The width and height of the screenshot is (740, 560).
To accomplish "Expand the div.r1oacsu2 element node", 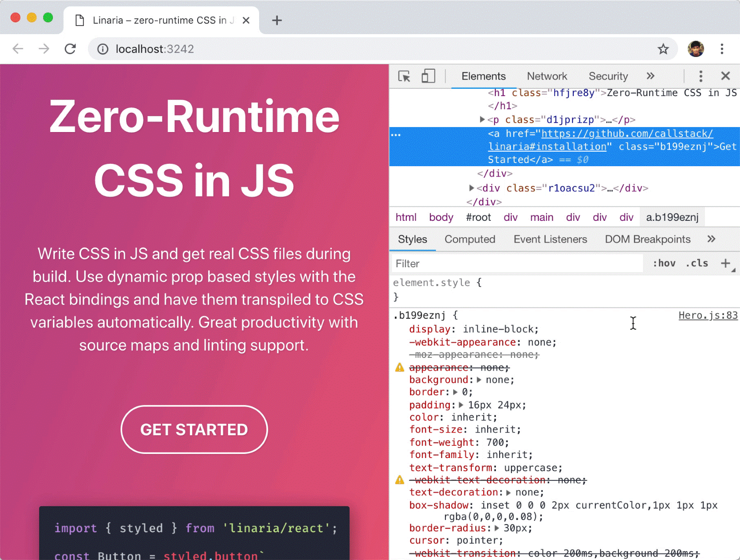I will tap(471, 188).
